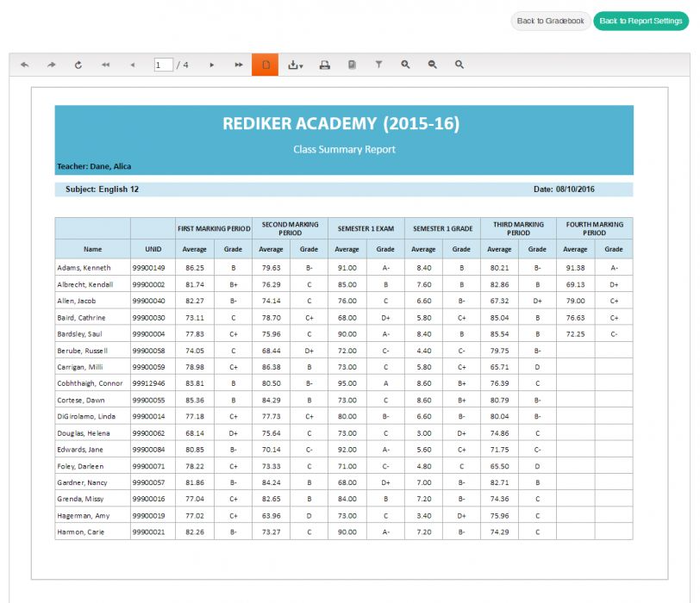
Task: Click the UNID column header
Action: click(x=153, y=249)
